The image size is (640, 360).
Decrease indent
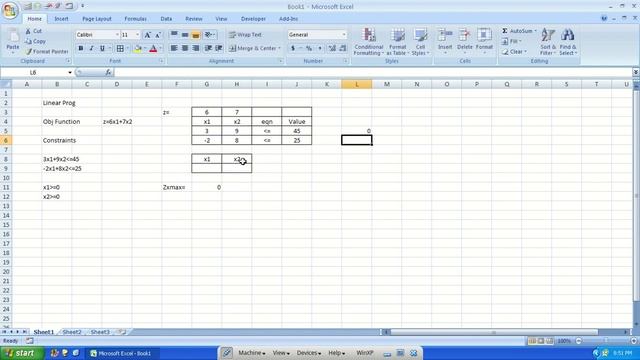tap(208, 48)
